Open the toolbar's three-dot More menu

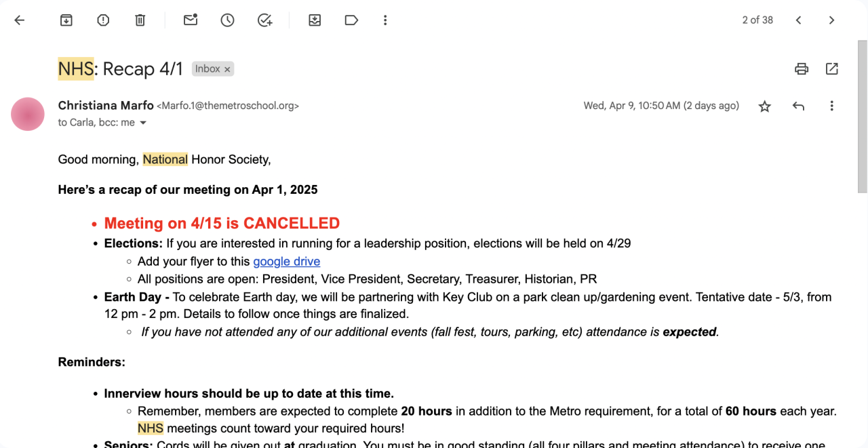click(x=385, y=20)
